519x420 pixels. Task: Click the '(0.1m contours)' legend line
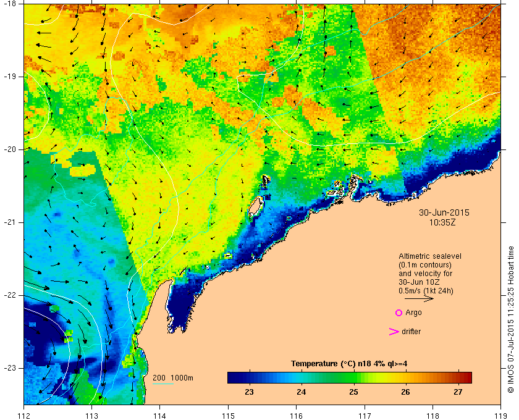[x=425, y=265]
